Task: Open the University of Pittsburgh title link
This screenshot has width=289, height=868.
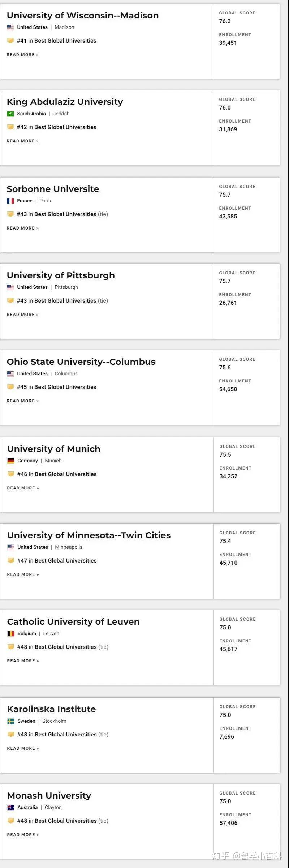Action: [x=61, y=275]
